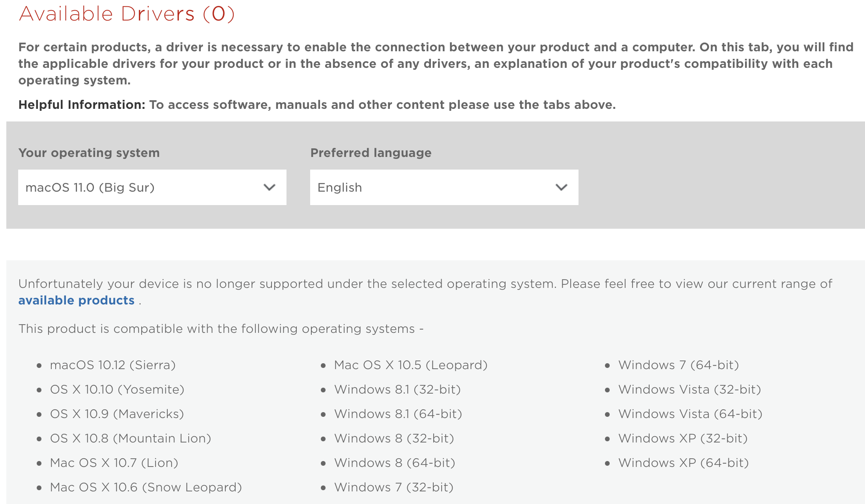865x504 pixels.
Task: Click the Mac OS X 10.5 (Leopard) entry
Action: coord(411,365)
